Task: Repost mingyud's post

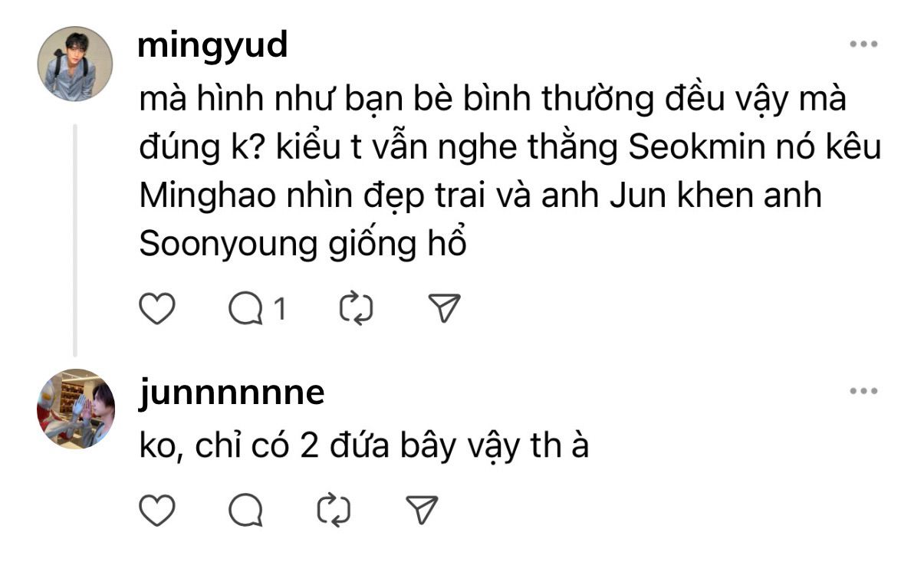Action: [356, 309]
